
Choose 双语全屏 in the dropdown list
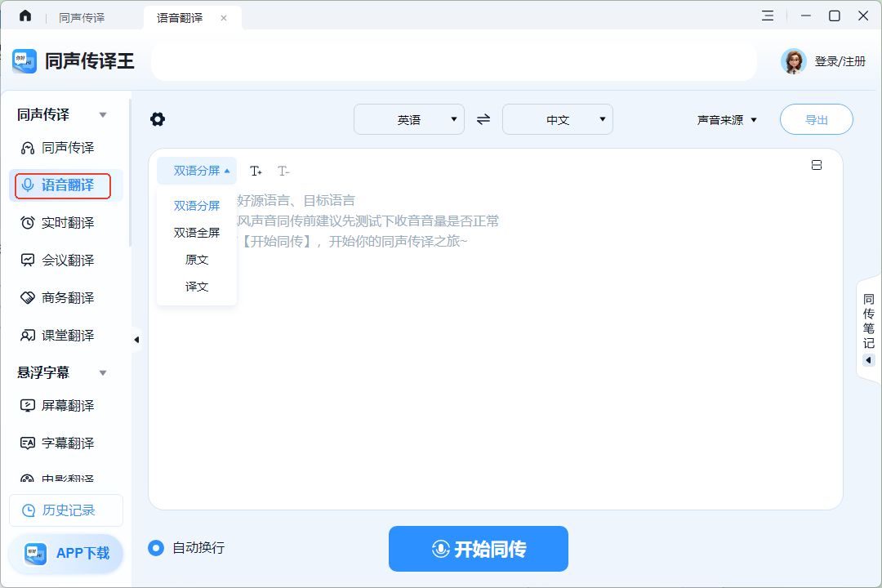point(197,233)
